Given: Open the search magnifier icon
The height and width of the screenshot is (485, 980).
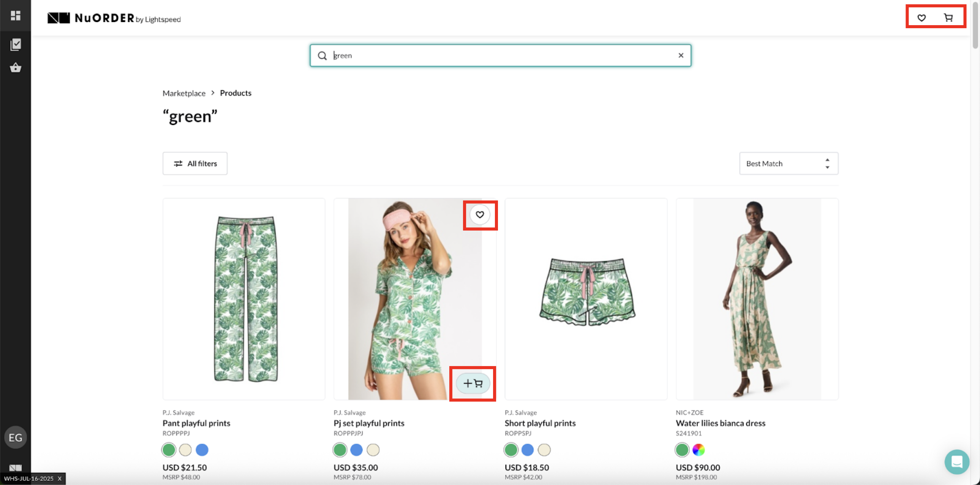Looking at the screenshot, I should 322,55.
